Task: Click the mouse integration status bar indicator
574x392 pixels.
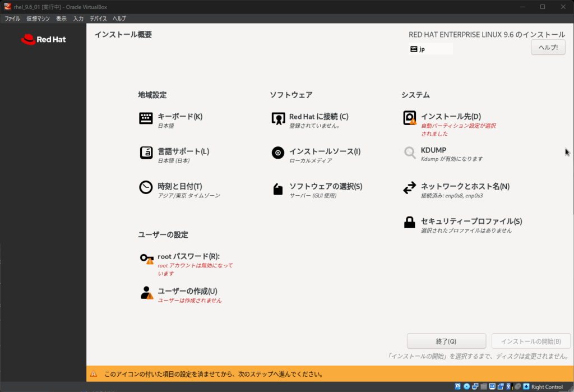Action: 517,386
